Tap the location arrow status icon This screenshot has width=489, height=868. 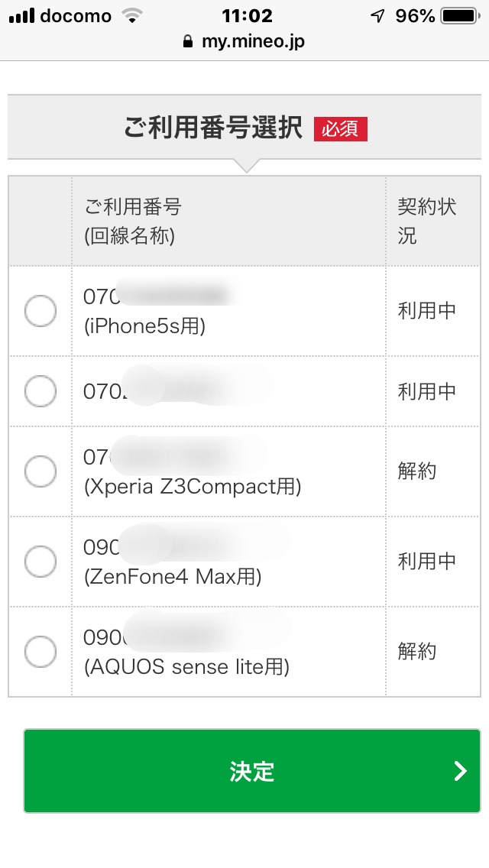(x=377, y=16)
